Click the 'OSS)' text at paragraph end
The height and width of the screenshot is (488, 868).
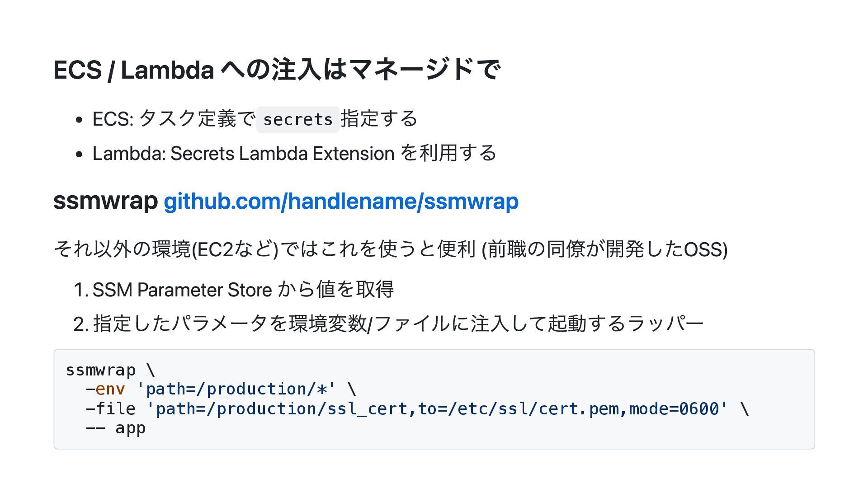706,249
